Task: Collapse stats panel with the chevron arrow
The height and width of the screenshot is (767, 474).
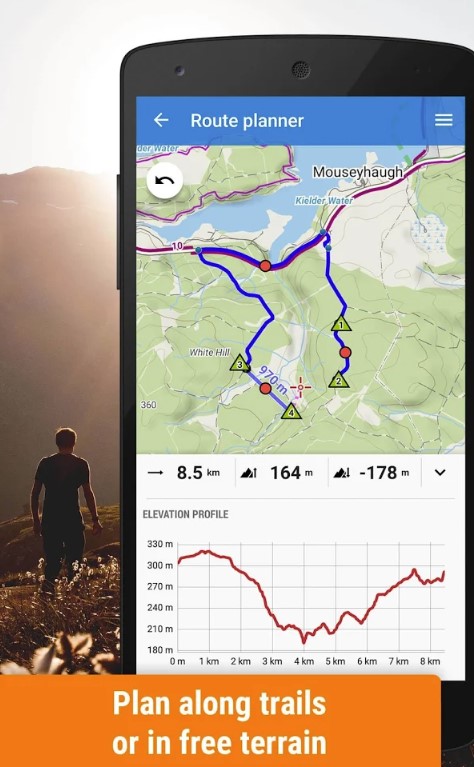Action: click(x=440, y=473)
